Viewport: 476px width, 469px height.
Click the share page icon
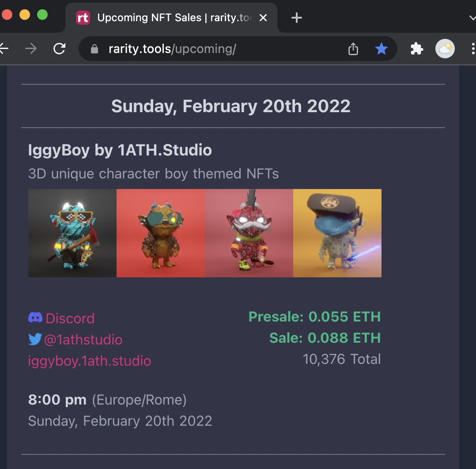pos(353,49)
